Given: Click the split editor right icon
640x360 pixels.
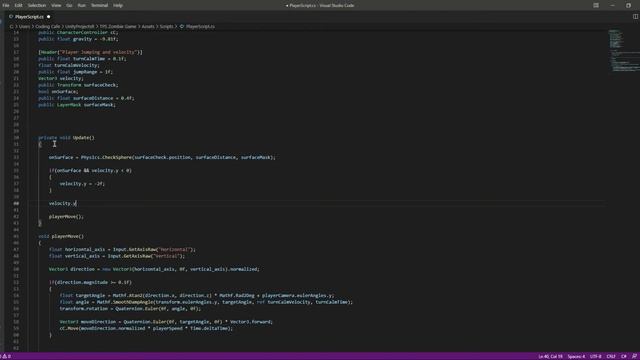Looking at the screenshot, I should [x=635, y=17].
